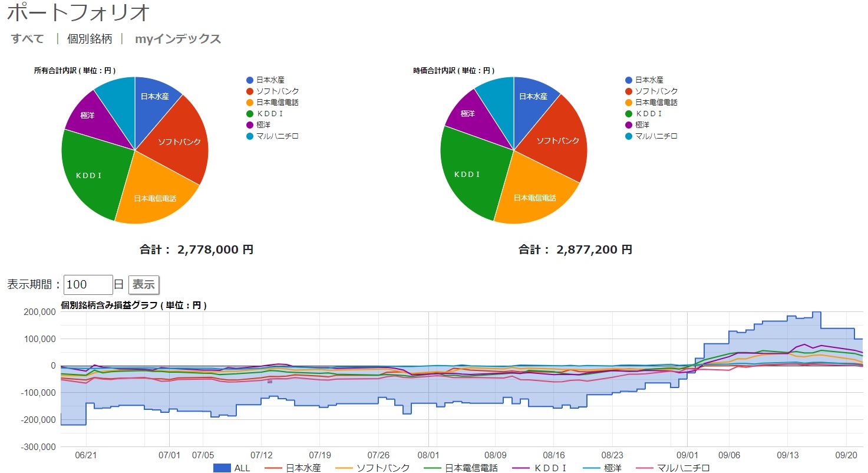Click ALL legend entry under line graph
This screenshot has height=473, width=868.
point(232,468)
